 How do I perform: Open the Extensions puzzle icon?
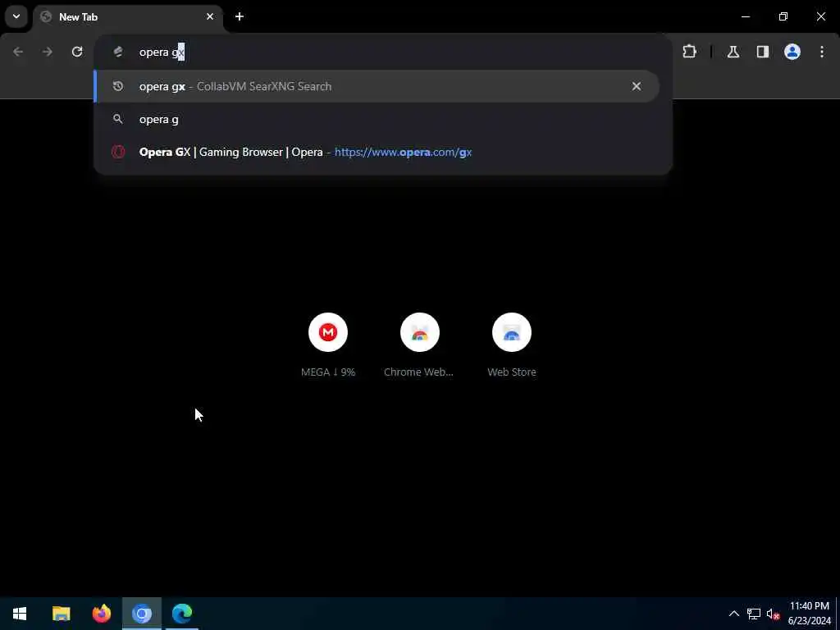(689, 52)
